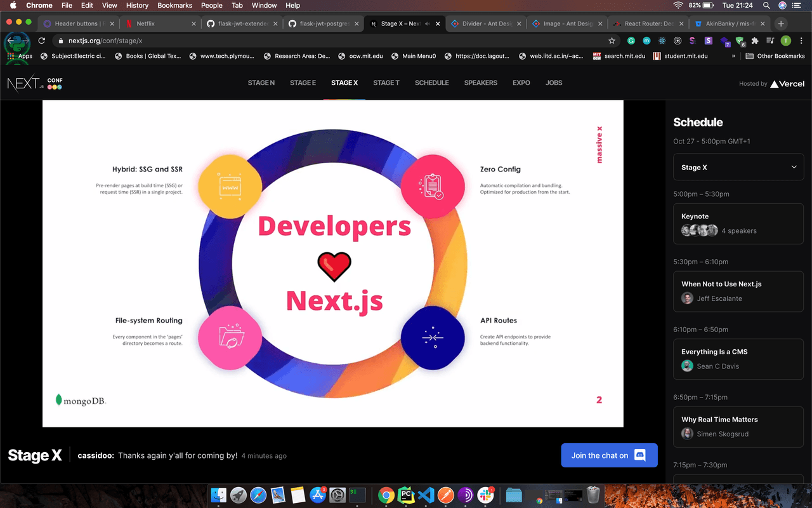
Task: Open the Bookmarks menu in the menu bar
Action: (x=174, y=5)
